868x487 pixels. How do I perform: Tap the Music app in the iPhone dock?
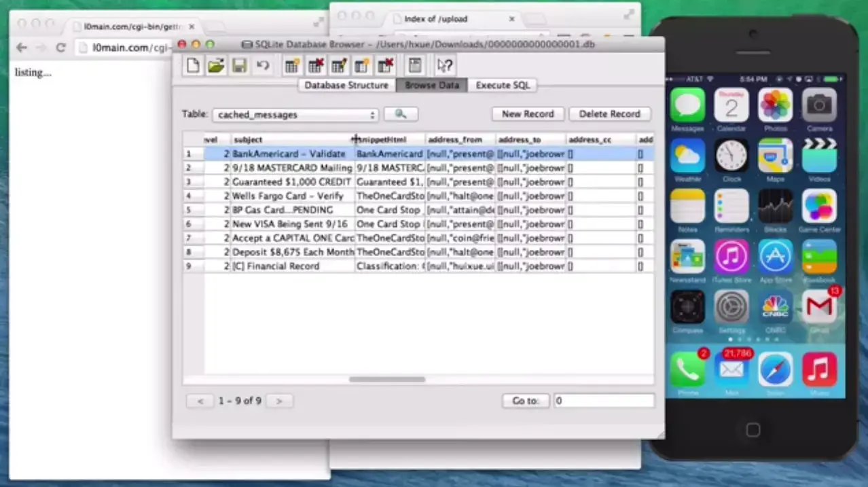point(819,369)
